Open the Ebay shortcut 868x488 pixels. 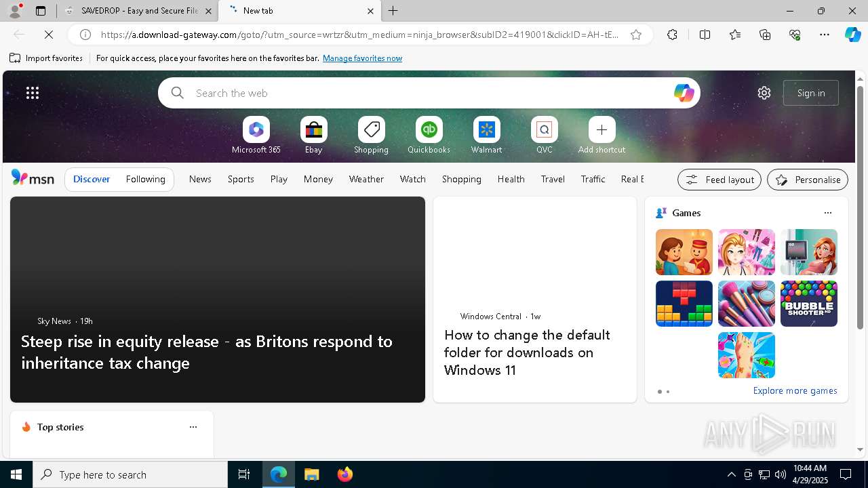pyautogui.click(x=314, y=135)
